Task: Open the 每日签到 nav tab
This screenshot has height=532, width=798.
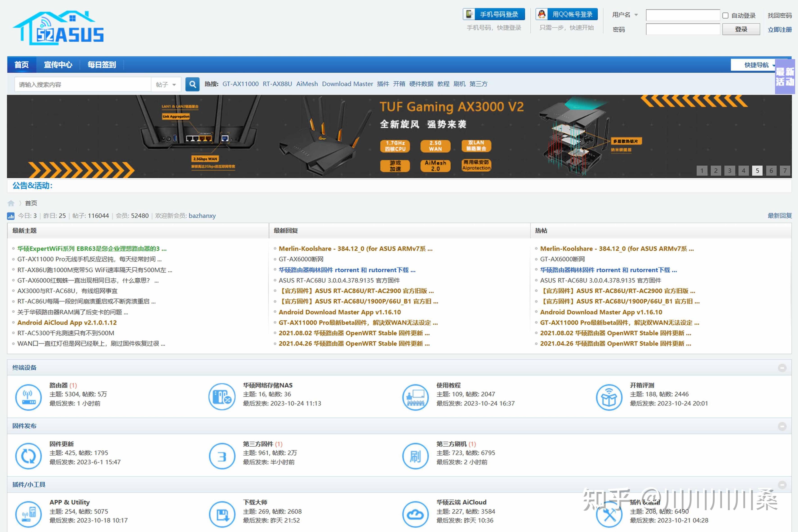Action: pyautogui.click(x=101, y=65)
